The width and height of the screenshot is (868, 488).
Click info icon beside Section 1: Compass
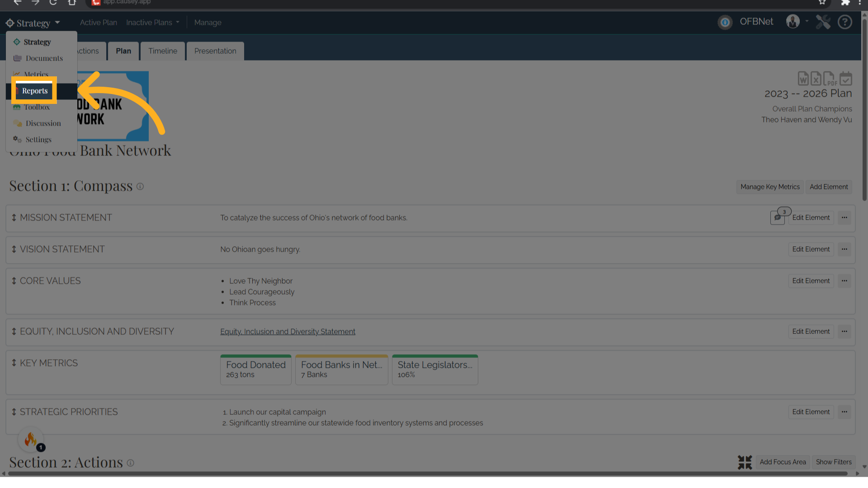point(140,187)
